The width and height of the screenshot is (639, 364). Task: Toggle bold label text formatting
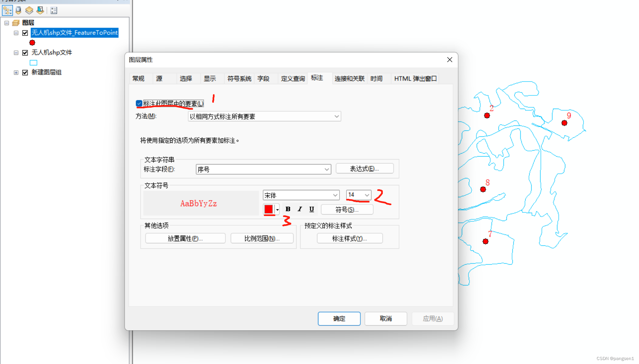click(288, 209)
